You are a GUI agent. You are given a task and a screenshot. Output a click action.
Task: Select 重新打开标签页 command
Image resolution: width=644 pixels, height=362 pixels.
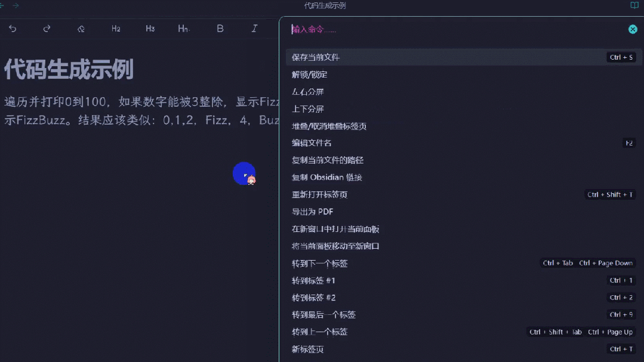click(464, 194)
